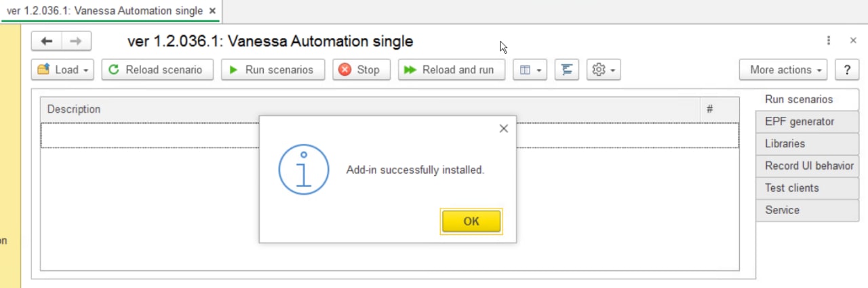Switch to the EPF generator tab
The image size is (868, 288).
point(807,122)
